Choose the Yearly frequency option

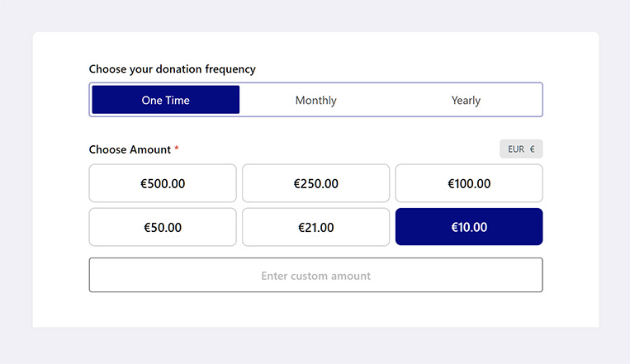point(466,100)
